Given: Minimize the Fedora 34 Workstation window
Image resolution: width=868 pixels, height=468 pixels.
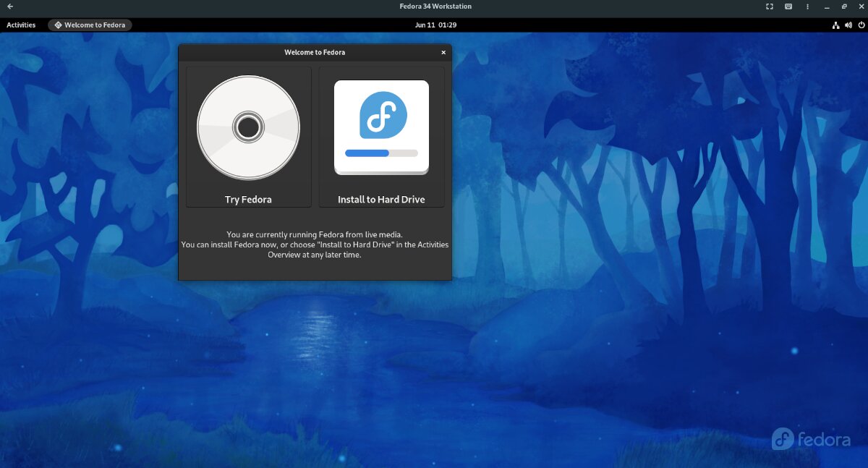Looking at the screenshot, I should click(826, 7).
